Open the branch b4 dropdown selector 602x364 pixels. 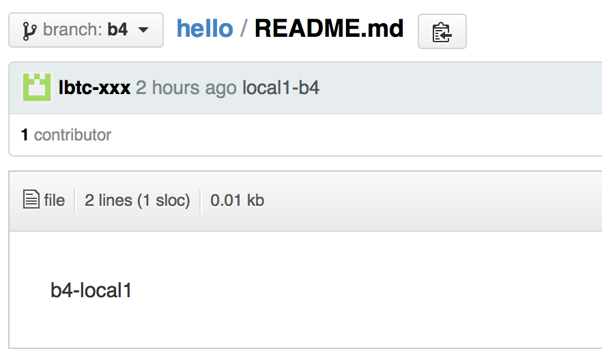[86, 30]
